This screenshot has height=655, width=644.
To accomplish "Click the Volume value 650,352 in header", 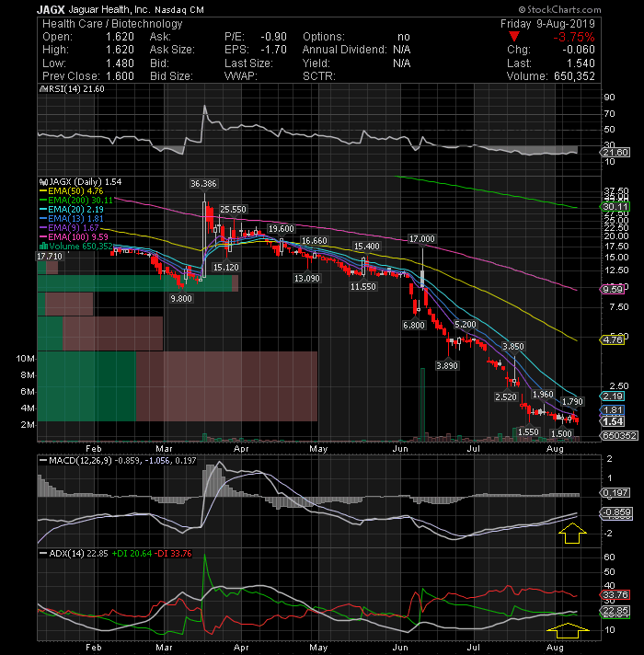I will point(574,76).
